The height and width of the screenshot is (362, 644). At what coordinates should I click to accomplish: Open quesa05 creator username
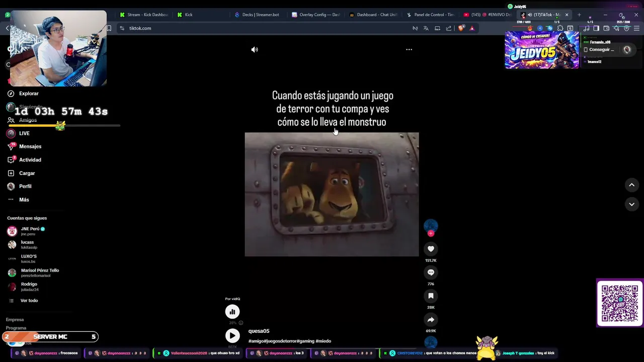pos(259,331)
